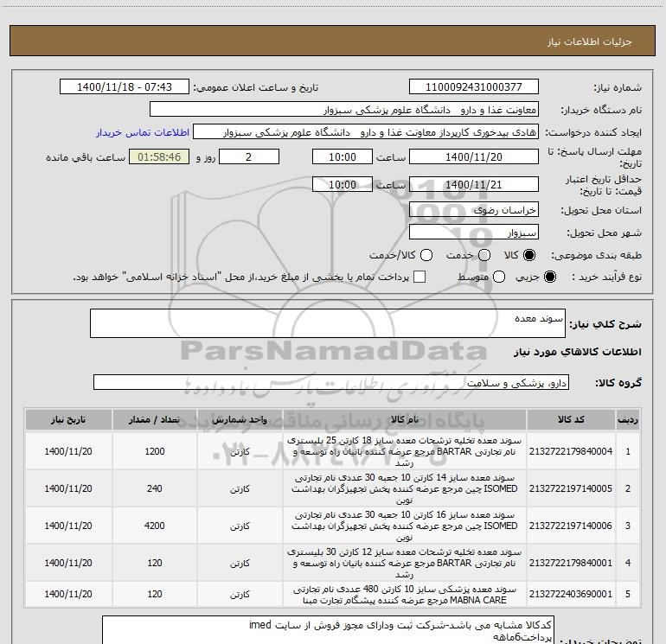Click the جزئیات اطلاعات نیاز header title
Screen dimensions: 666x644
coord(590,41)
